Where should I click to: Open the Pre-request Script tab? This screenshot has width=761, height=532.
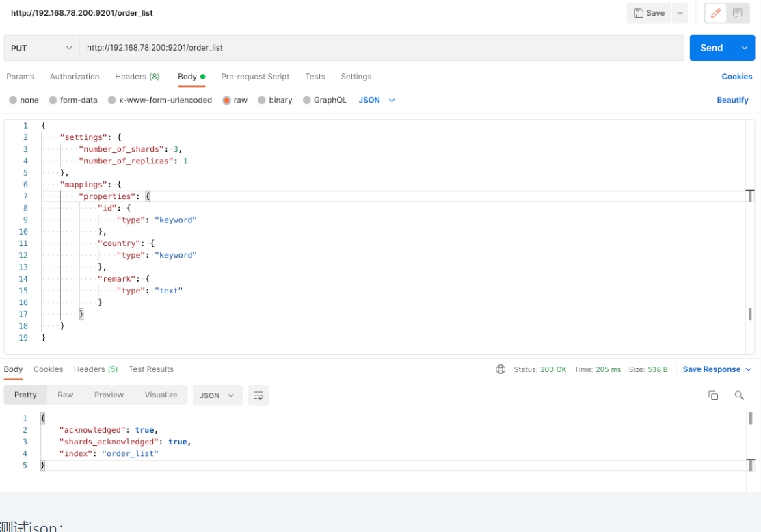255,77
